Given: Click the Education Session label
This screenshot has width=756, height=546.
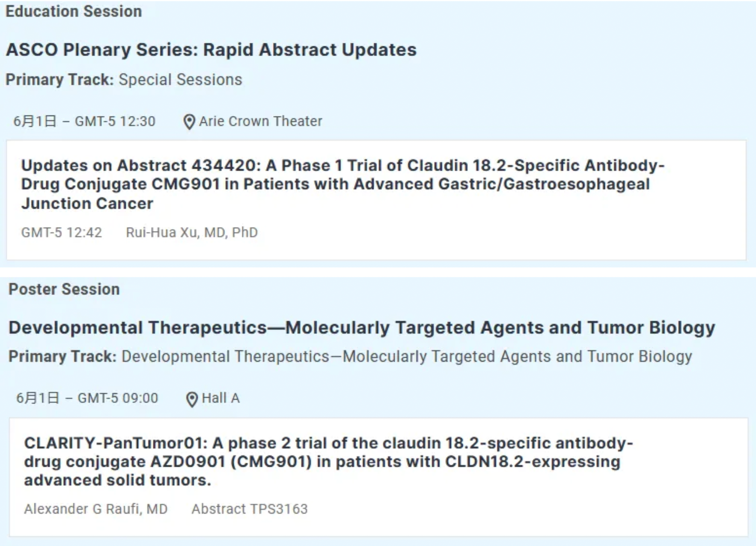Looking at the screenshot, I should tap(74, 12).
